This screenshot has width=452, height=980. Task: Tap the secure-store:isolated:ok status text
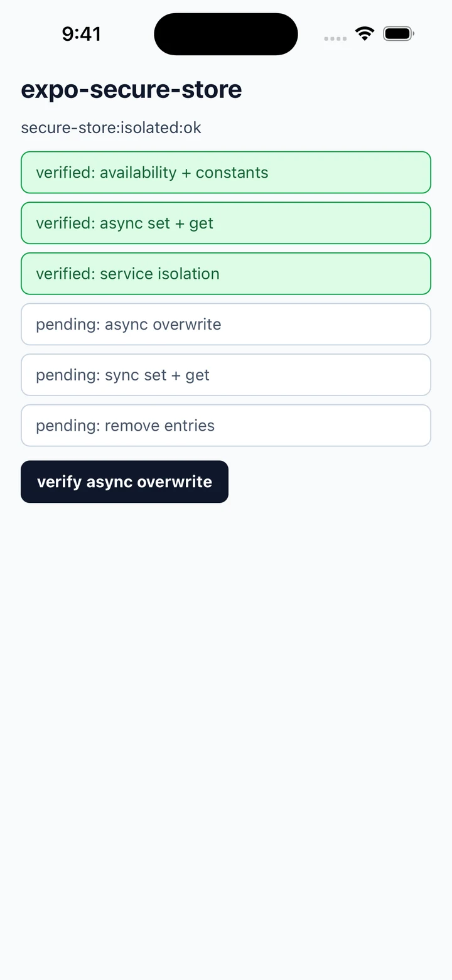coord(111,128)
